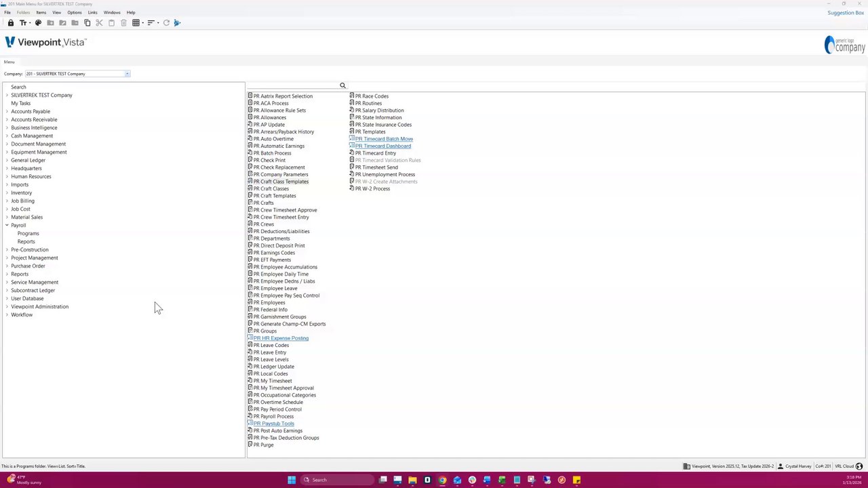Click the user icon beside Crystal Harvey
The height and width of the screenshot is (488, 868).
click(781, 466)
